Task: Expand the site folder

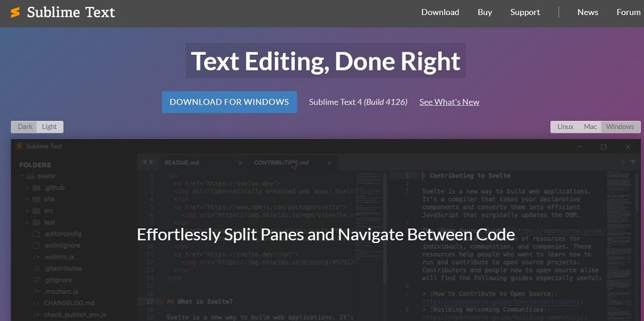Action: click(28, 200)
